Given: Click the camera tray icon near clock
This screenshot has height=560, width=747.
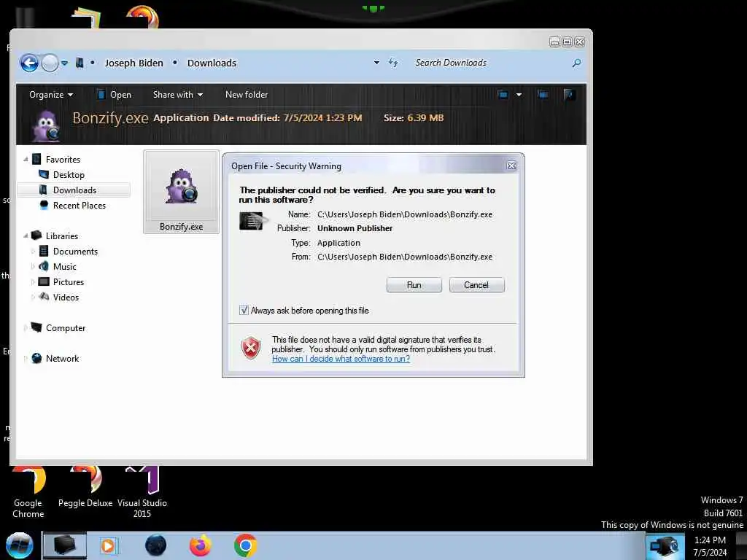Looking at the screenshot, I should [665, 545].
